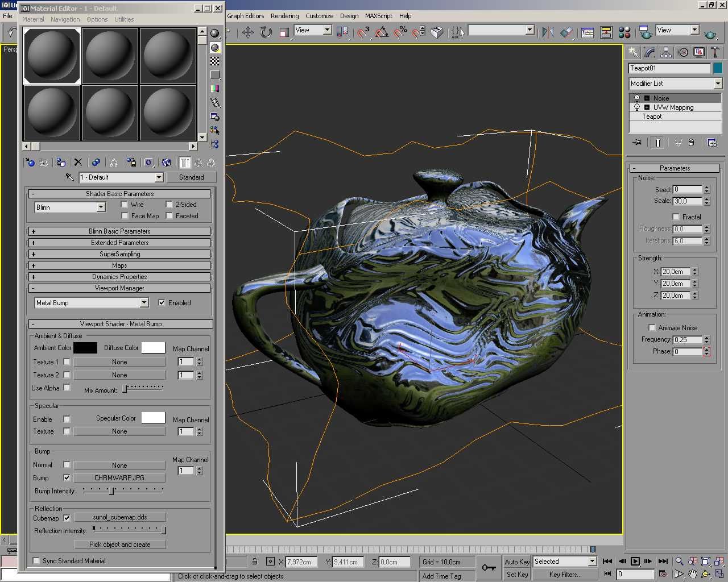The image size is (728, 582).
Task: Open the Motion command panel tab
Action: [682, 52]
